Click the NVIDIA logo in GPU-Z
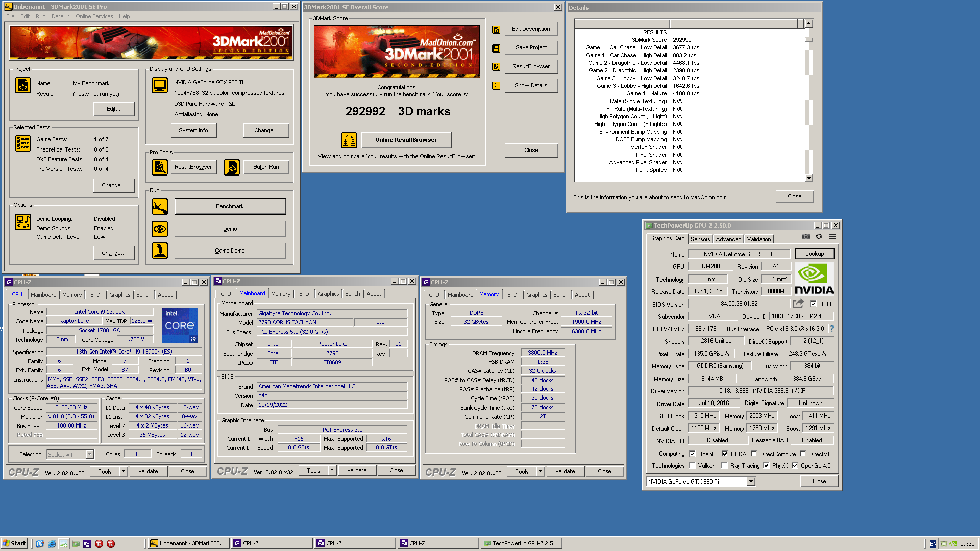Viewport: 980px width, 551px height. (x=815, y=279)
